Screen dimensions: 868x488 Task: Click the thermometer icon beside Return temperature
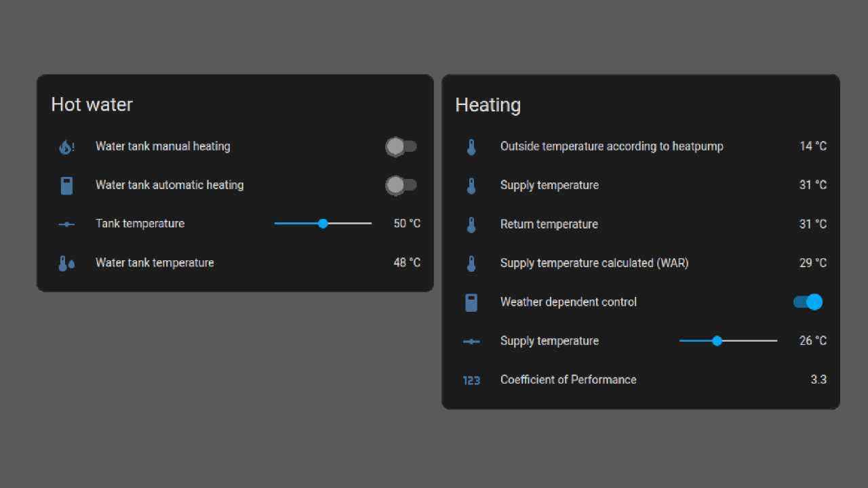471,224
